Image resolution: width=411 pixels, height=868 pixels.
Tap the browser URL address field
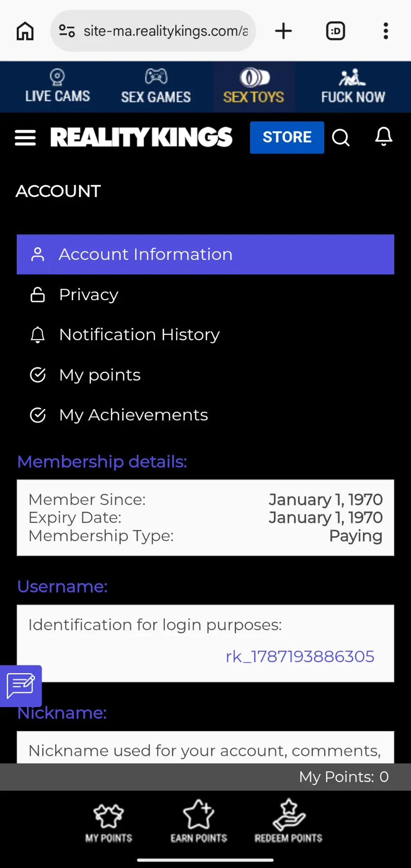(x=165, y=31)
